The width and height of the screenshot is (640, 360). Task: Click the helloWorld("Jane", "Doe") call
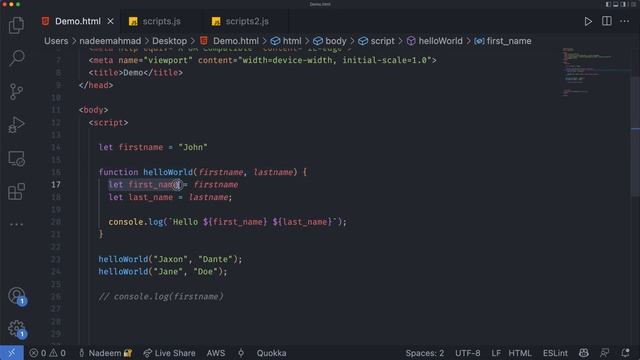click(163, 271)
